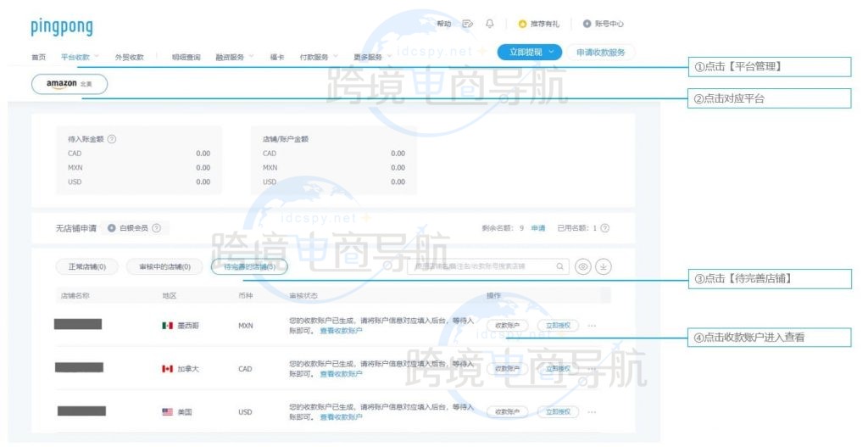This screenshot has height=447, width=868.
Task: Click the 加拿大 region text
Action: 188,369
